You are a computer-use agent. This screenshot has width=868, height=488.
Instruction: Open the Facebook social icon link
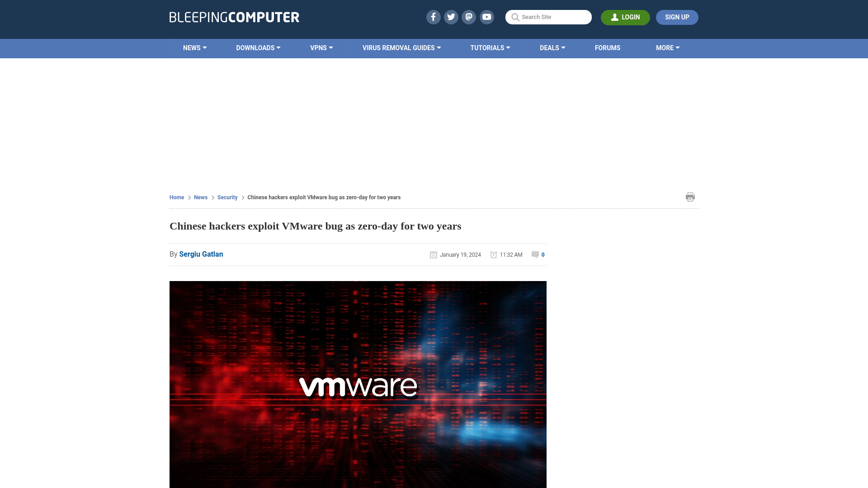click(433, 17)
